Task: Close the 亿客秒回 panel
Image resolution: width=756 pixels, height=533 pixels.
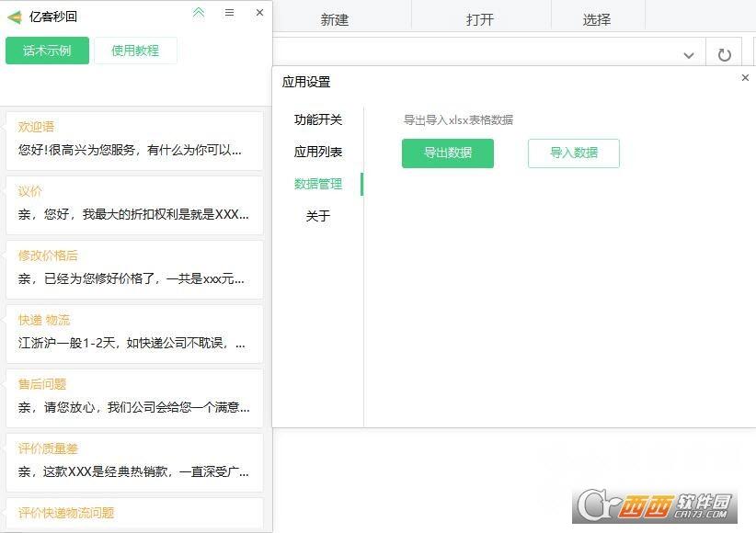Action: click(259, 13)
